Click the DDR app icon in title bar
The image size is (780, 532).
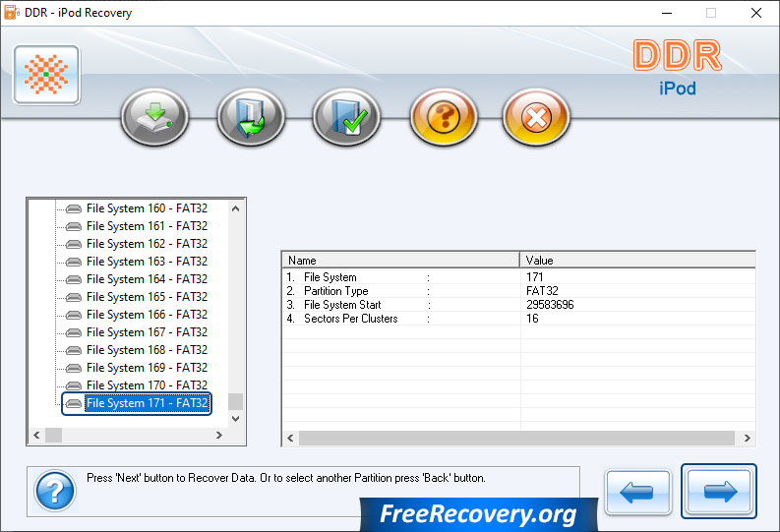click(x=12, y=13)
